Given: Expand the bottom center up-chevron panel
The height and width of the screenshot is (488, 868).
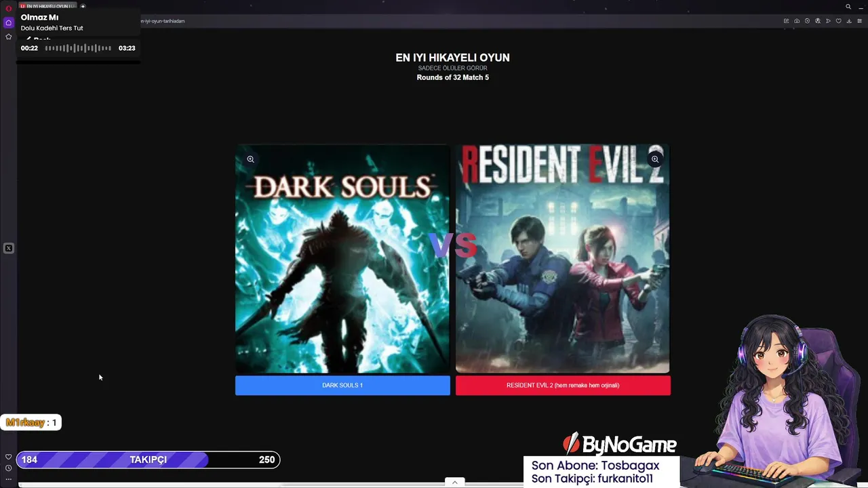Looking at the screenshot, I should click(x=454, y=482).
